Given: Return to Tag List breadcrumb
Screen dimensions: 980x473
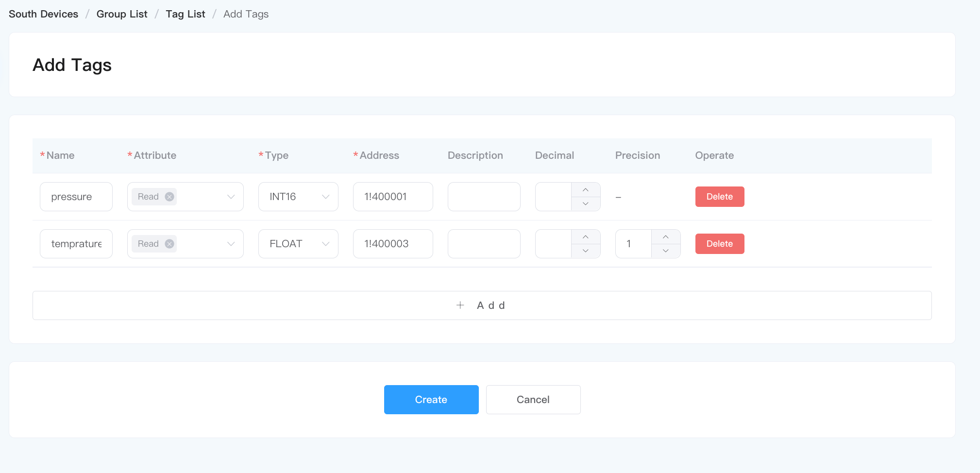Looking at the screenshot, I should tap(185, 14).
